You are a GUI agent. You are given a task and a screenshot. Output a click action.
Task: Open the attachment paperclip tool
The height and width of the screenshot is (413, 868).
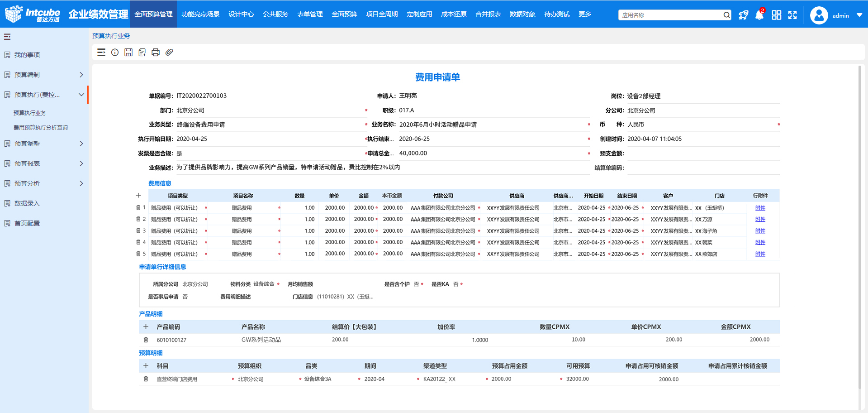coord(170,52)
